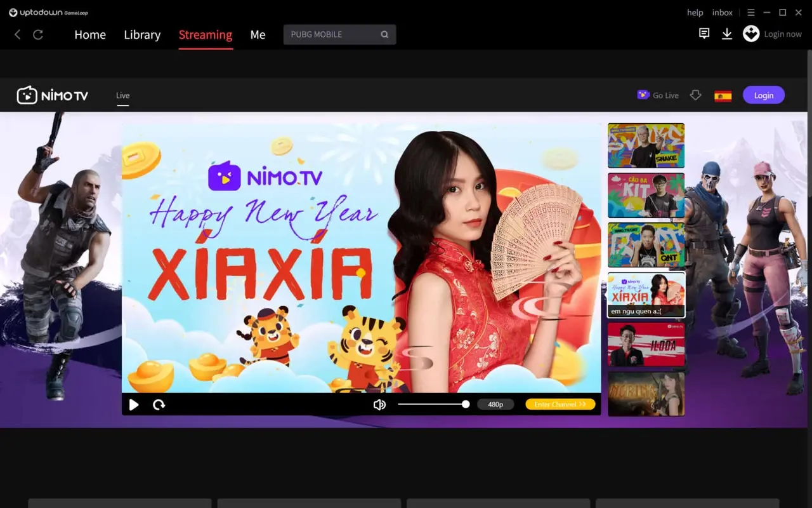
Task: Open the hamburger menu in the title bar
Action: pos(750,12)
